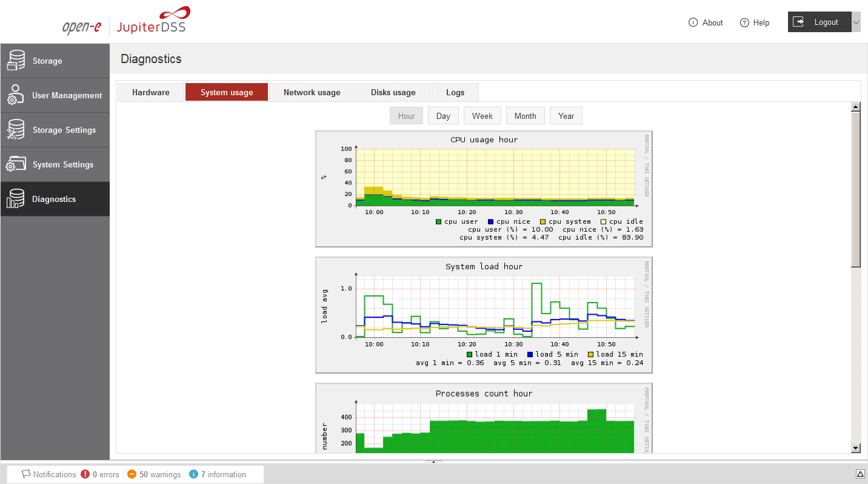
Task: Click the Open-E JupiterDSS logo
Action: click(126, 22)
